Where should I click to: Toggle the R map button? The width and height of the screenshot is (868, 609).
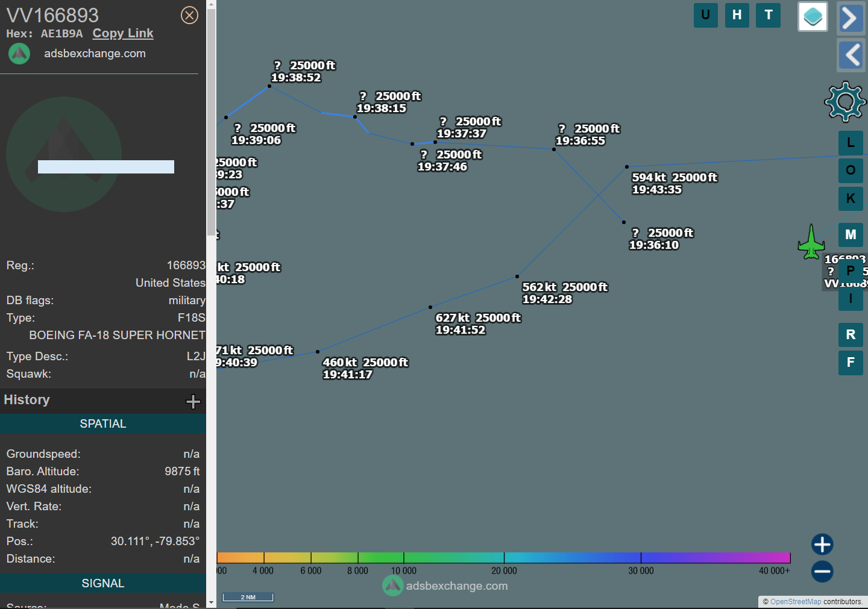pyautogui.click(x=851, y=334)
